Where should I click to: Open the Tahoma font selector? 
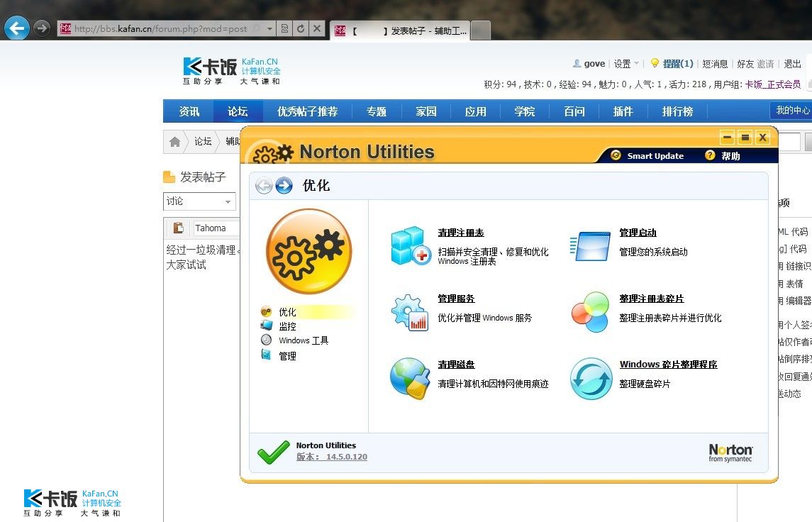tap(216, 228)
